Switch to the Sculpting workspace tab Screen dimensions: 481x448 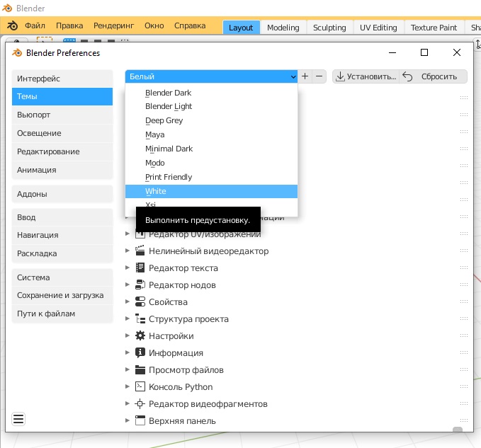329,28
